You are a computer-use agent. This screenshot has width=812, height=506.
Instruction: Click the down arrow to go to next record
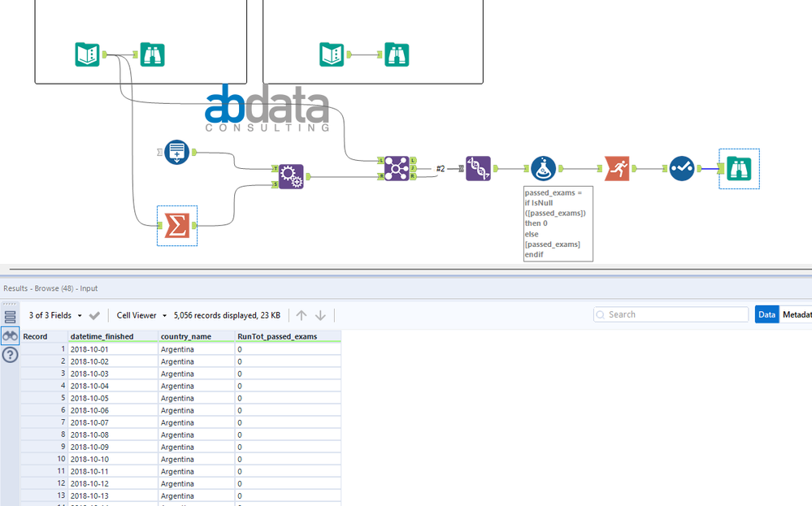[x=320, y=315]
